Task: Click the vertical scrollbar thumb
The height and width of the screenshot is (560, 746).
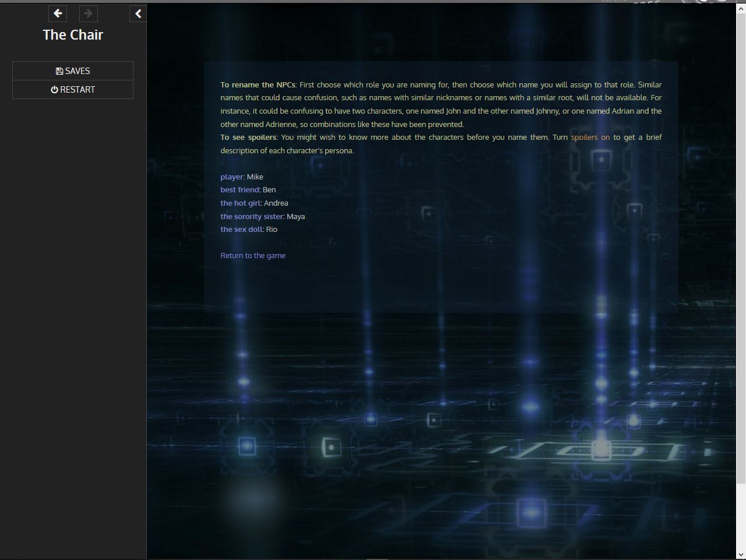Action: (741, 245)
